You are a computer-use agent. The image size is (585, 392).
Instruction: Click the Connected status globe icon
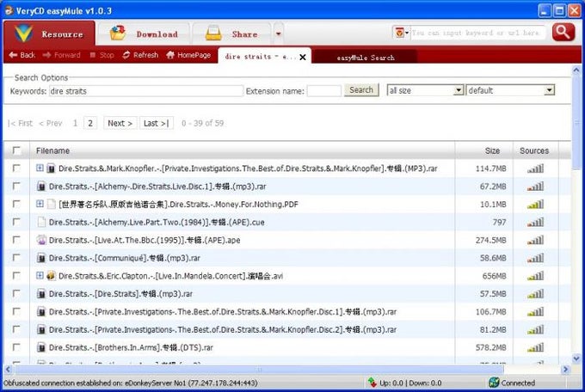[x=494, y=383]
